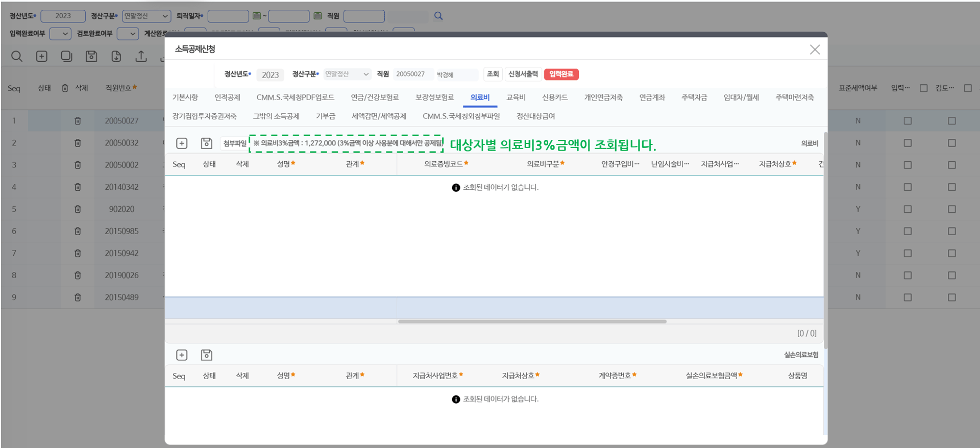Click the copy icon in background toolbar
The height and width of the screenshot is (448, 980).
pyautogui.click(x=66, y=56)
